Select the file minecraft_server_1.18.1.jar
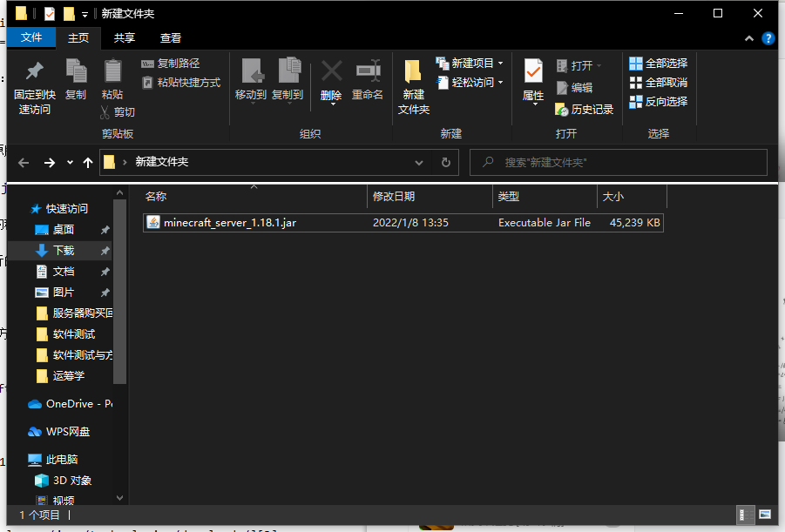The height and width of the screenshot is (532, 785). [x=403, y=223]
